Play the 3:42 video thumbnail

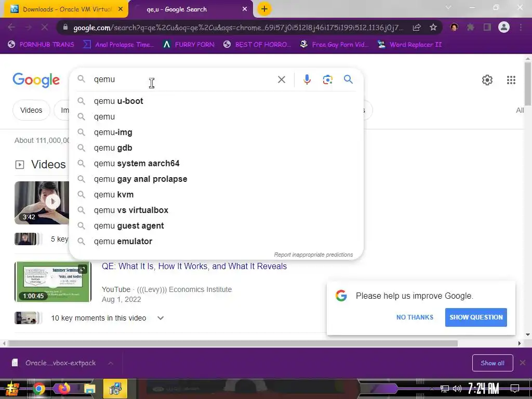(x=42, y=203)
